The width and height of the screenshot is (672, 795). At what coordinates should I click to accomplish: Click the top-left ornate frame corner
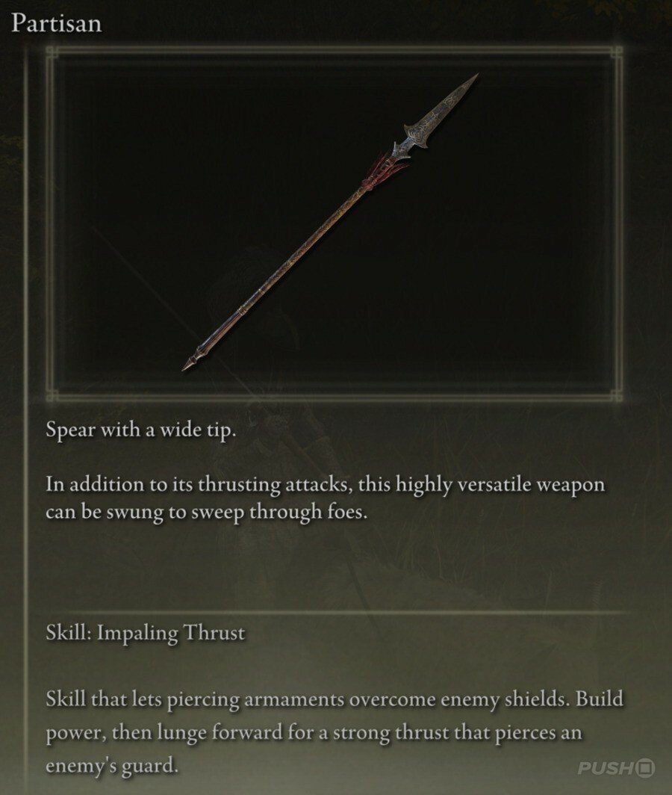(52, 53)
